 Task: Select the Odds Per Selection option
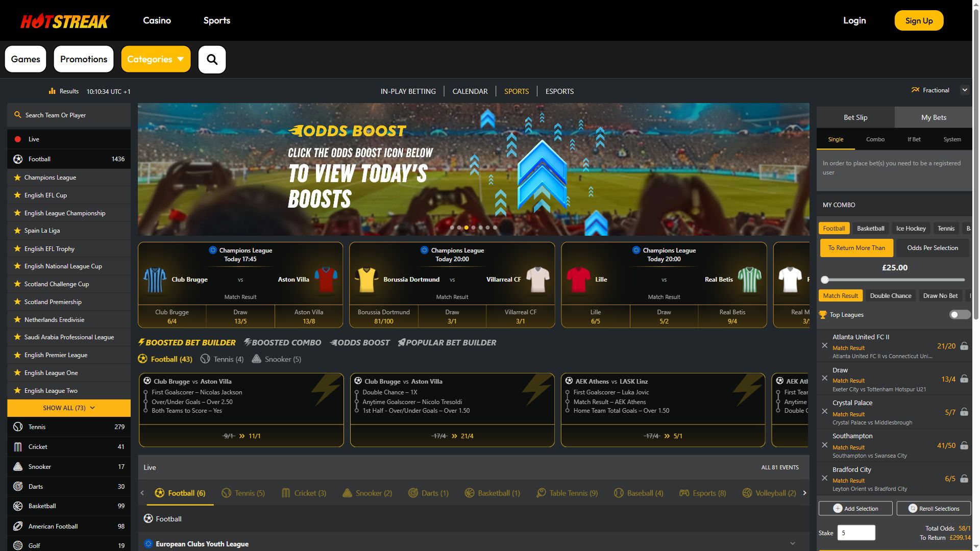[932, 248]
